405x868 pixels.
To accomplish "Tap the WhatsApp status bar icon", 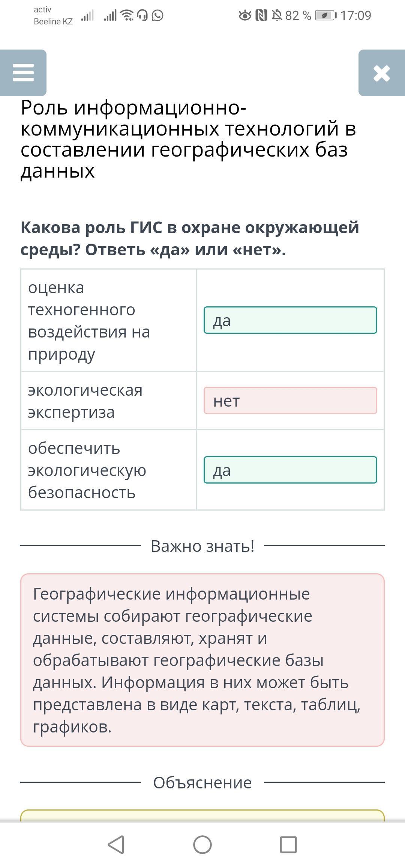I will pyautogui.click(x=158, y=16).
